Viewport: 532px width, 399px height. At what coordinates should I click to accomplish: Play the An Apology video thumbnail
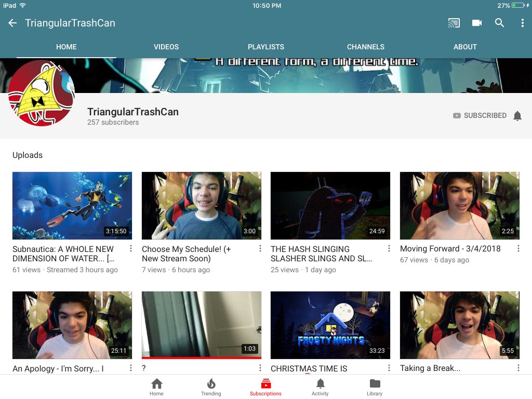(72, 325)
